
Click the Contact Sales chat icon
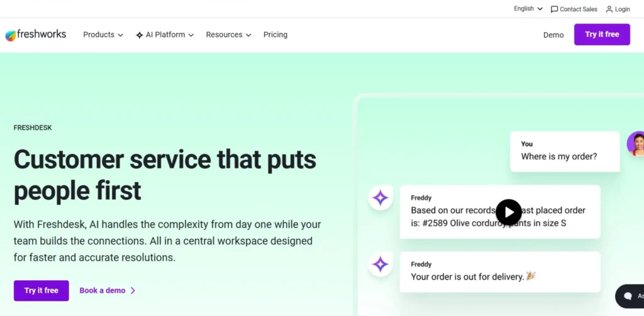[x=555, y=9]
